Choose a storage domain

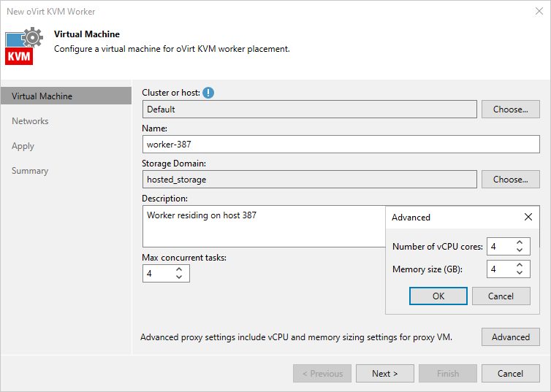click(510, 180)
